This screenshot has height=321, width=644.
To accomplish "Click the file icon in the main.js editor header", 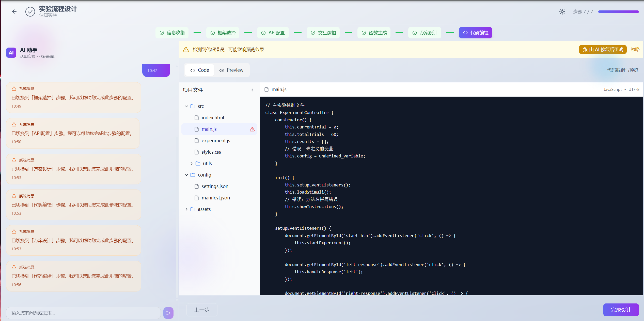I will [266, 89].
